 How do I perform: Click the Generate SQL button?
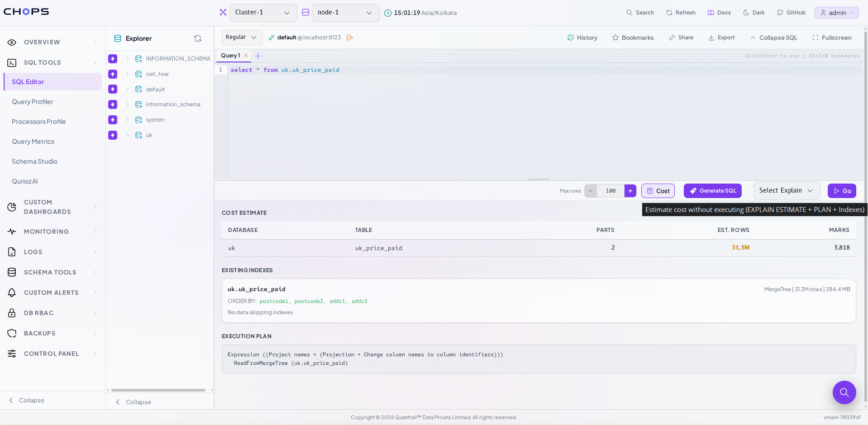713,191
